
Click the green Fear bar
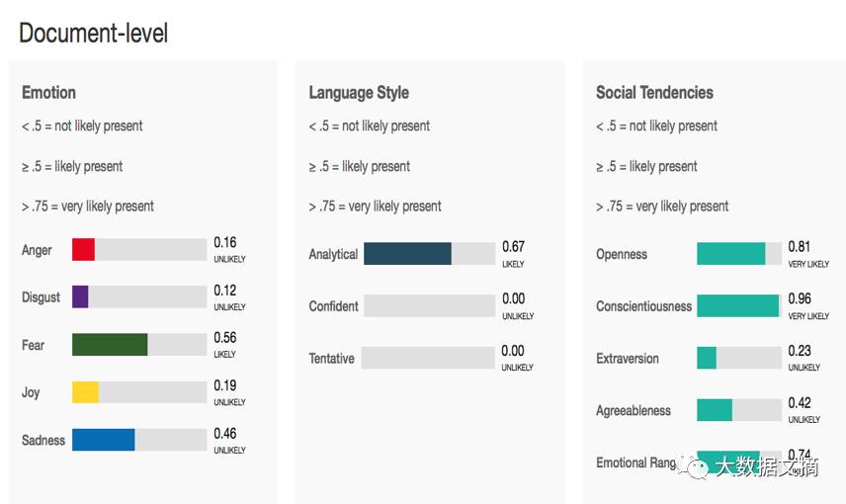point(139,344)
